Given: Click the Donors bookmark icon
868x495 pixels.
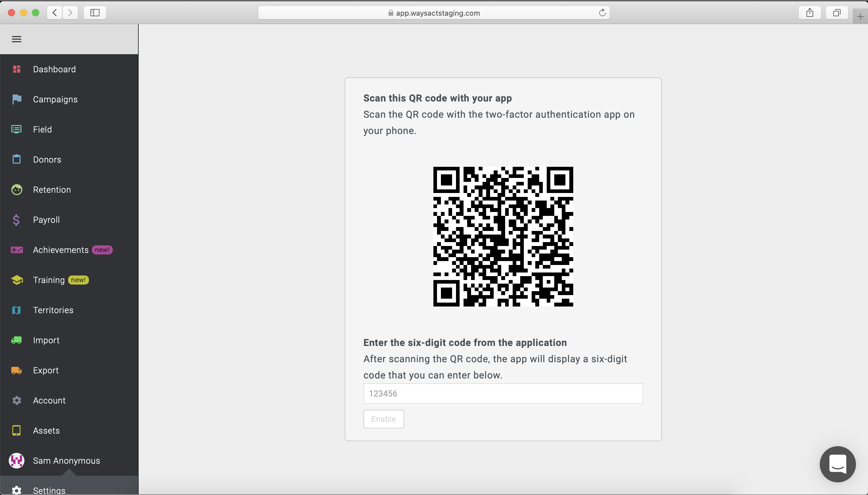Looking at the screenshot, I should tap(16, 159).
